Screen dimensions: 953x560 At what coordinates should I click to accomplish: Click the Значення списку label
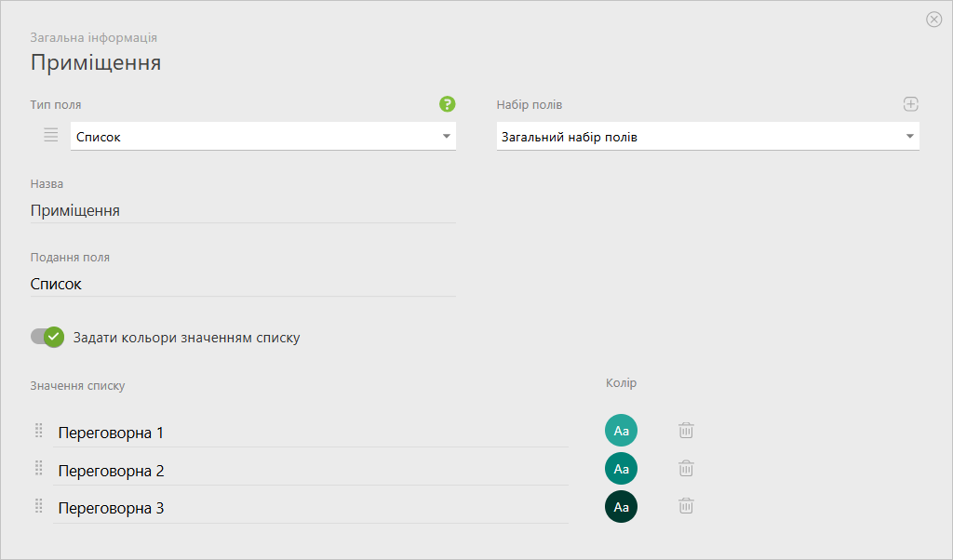click(x=78, y=386)
